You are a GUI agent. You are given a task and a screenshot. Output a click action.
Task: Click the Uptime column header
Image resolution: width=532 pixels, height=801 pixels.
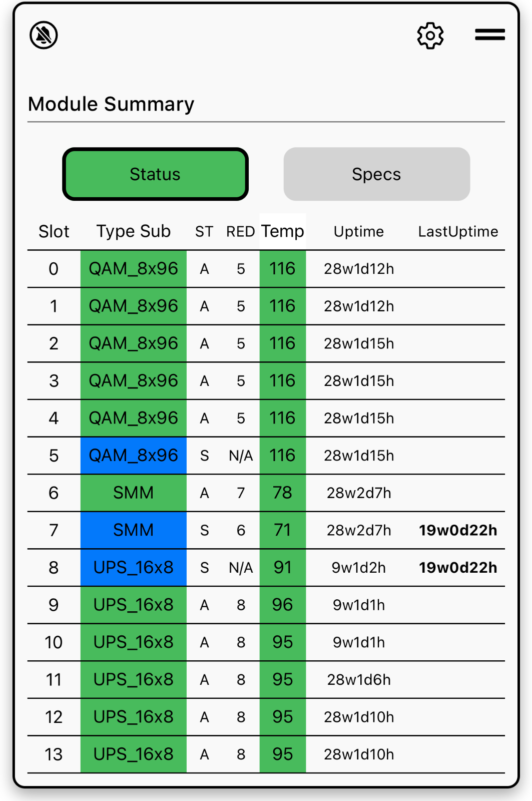click(358, 231)
